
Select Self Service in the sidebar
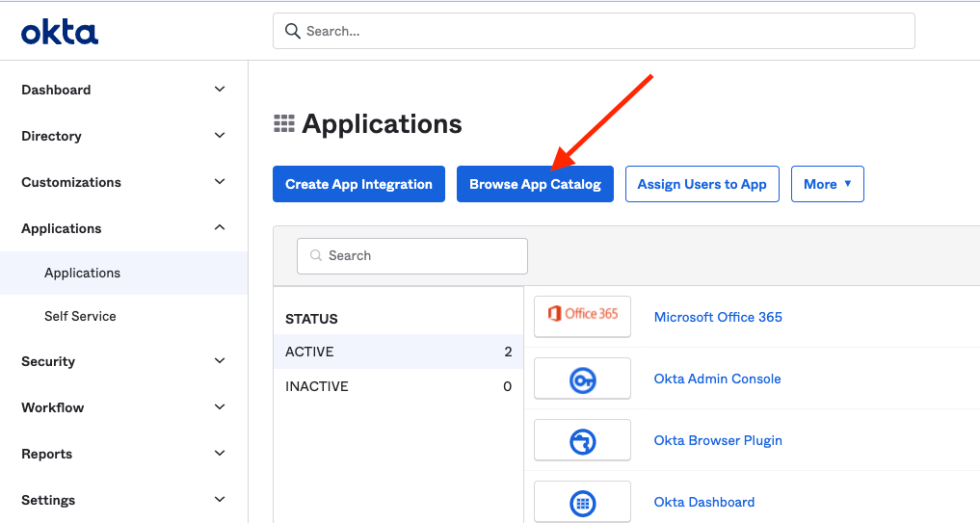[x=80, y=316]
